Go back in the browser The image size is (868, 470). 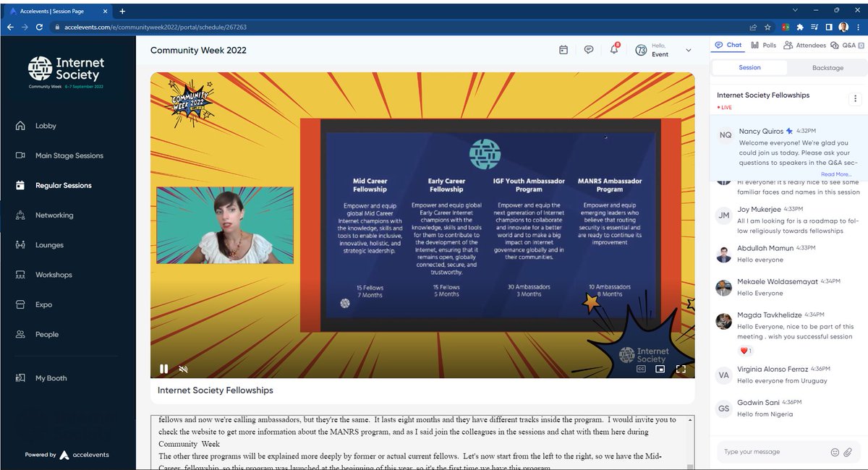coord(10,27)
